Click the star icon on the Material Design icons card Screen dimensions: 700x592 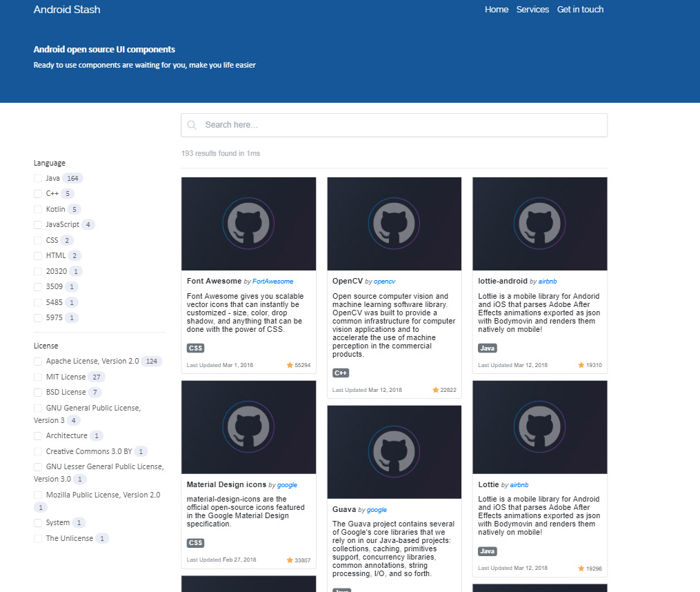tap(290, 560)
